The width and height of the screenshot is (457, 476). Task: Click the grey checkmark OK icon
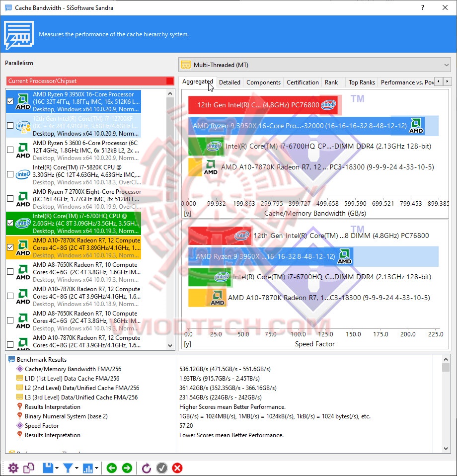coord(162,468)
